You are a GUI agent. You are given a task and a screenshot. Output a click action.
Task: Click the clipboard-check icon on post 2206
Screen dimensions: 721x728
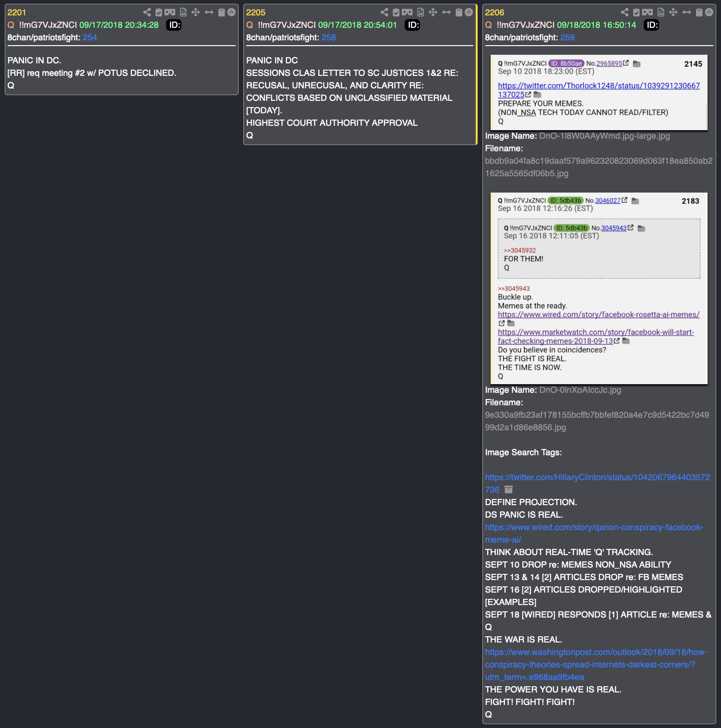(x=637, y=12)
